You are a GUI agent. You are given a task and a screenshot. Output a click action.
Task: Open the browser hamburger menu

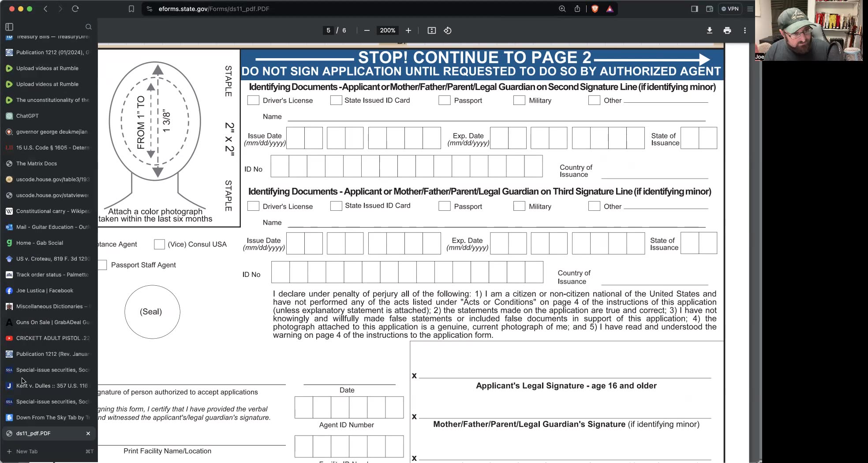[x=750, y=9]
